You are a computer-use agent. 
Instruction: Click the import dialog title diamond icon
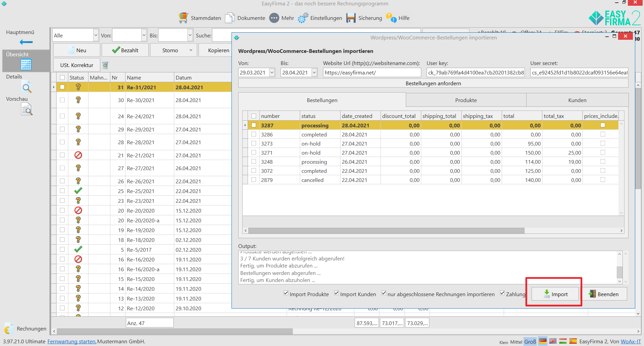click(237, 38)
